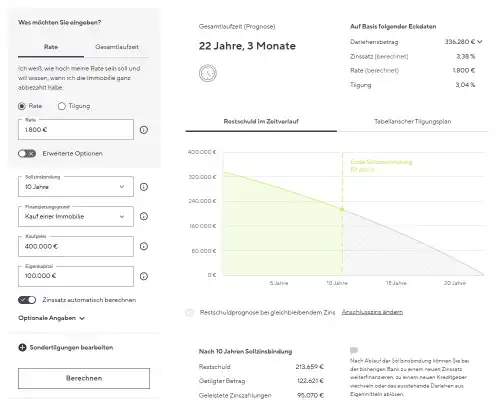
Task: Toggle Zinssatz automatisch berechnen switch
Action: [x=27, y=300]
